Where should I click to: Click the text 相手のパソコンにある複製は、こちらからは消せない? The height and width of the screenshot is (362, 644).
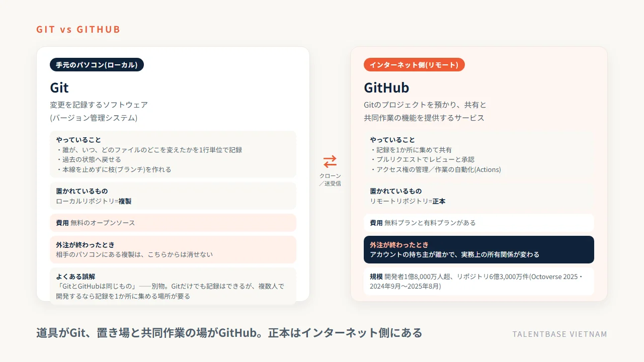click(x=134, y=254)
